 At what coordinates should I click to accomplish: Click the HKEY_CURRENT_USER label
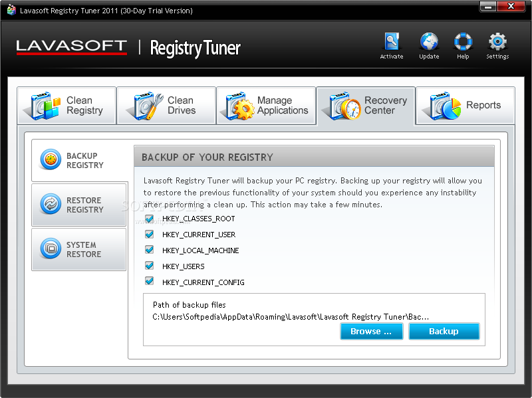[199, 235]
